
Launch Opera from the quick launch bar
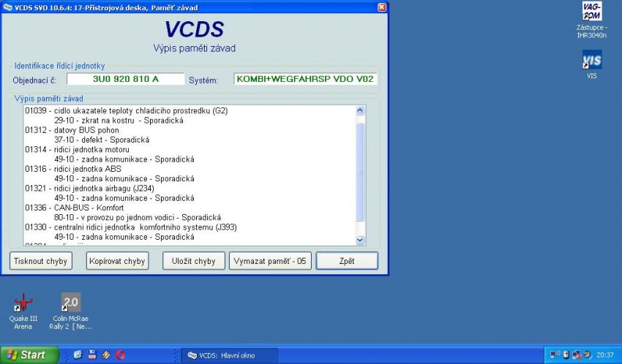[121, 354]
